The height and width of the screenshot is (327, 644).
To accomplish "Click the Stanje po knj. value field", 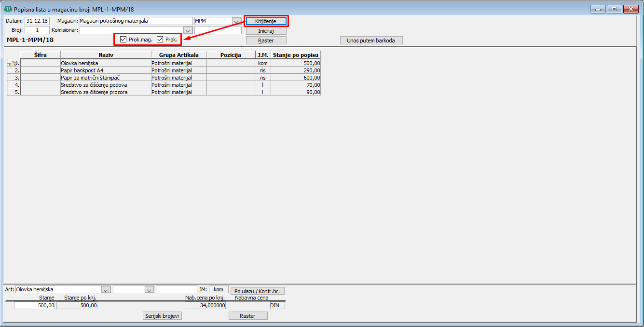I will click(77, 305).
